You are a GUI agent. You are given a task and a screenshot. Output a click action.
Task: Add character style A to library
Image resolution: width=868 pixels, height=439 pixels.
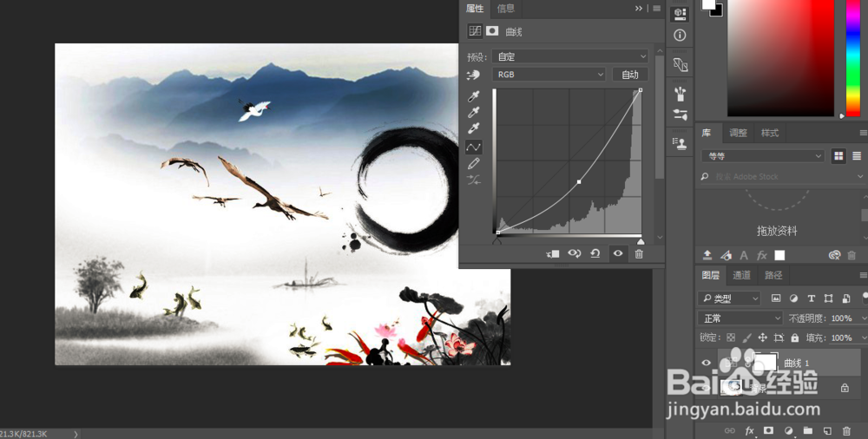click(x=744, y=255)
